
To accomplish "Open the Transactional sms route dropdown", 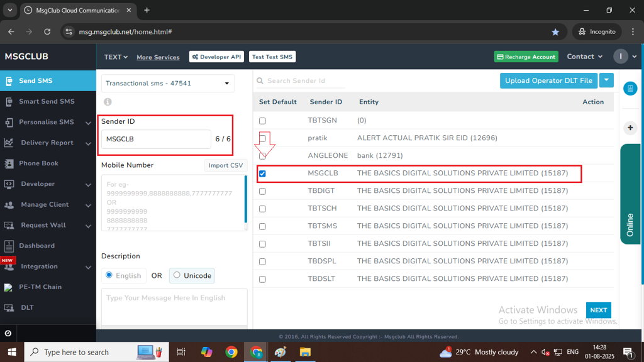I will (168, 84).
